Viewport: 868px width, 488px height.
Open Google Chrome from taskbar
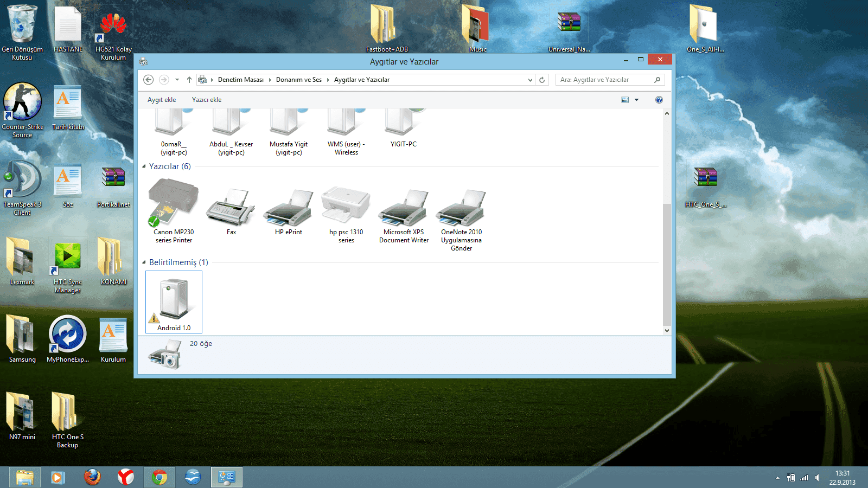[159, 477]
